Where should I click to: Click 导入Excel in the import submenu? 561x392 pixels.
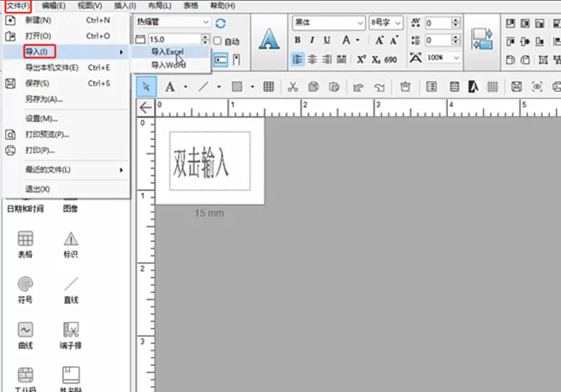coord(167,52)
